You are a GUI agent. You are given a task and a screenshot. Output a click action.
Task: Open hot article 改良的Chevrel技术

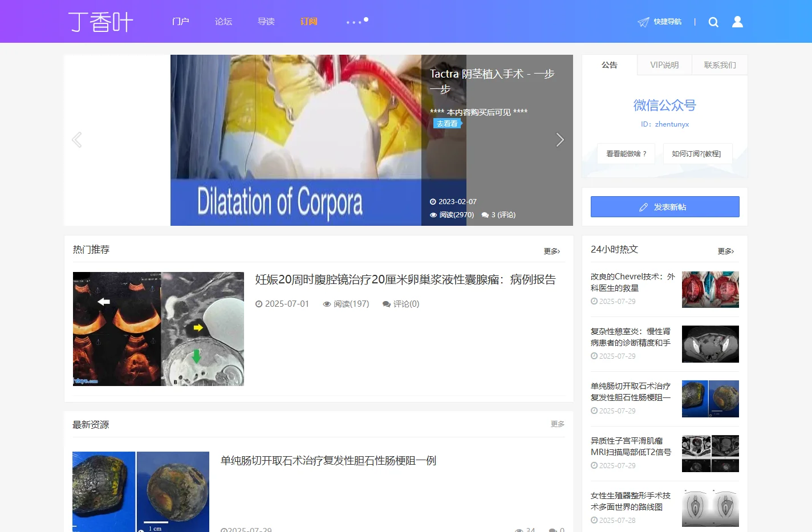633,282
